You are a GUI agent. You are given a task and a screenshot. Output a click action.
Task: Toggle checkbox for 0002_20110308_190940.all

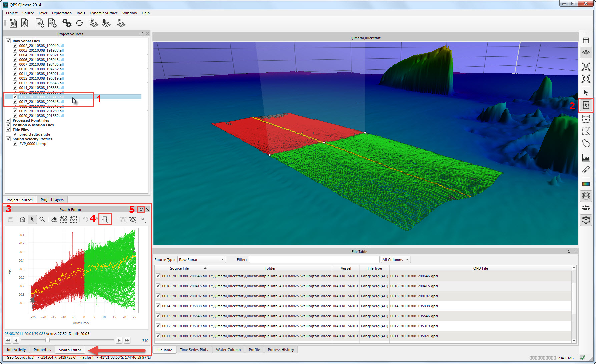pyautogui.click(x=15, y=46)
